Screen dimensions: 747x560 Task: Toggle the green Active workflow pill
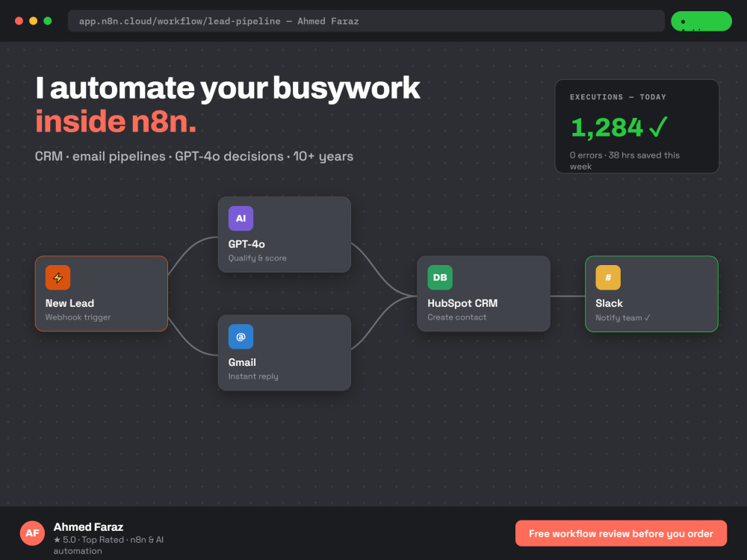click(x=701, y=22)
